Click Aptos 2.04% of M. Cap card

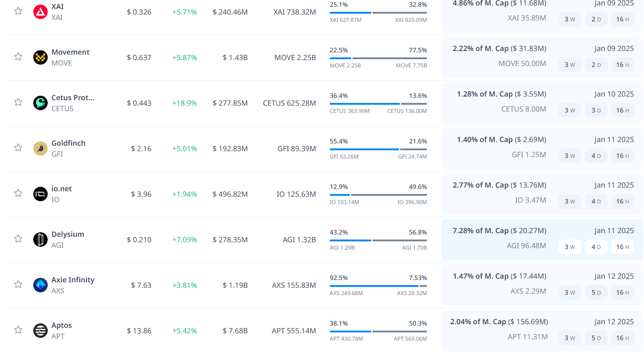click(541, 331)
